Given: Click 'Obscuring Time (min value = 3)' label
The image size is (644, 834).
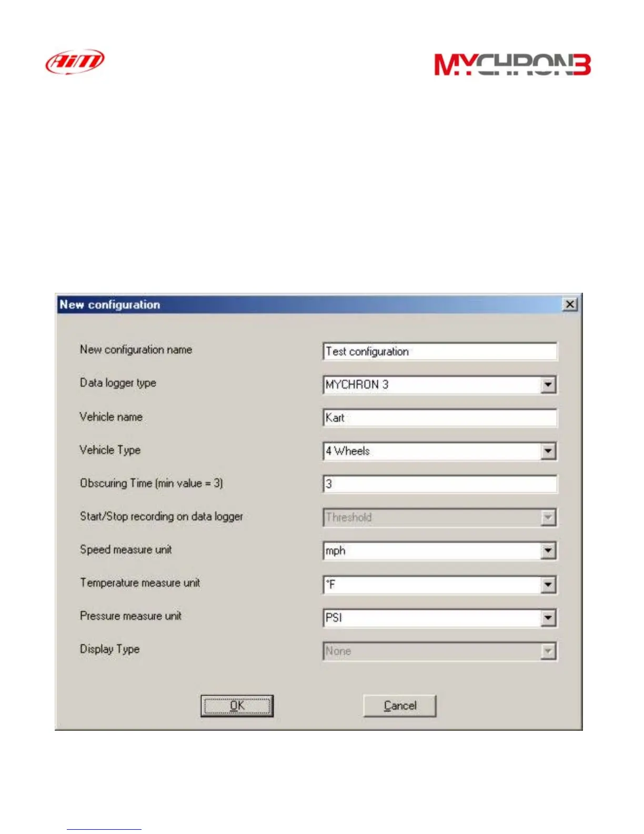Looking at the screenshot, I should pyautogui.click(x=152, y=483).
